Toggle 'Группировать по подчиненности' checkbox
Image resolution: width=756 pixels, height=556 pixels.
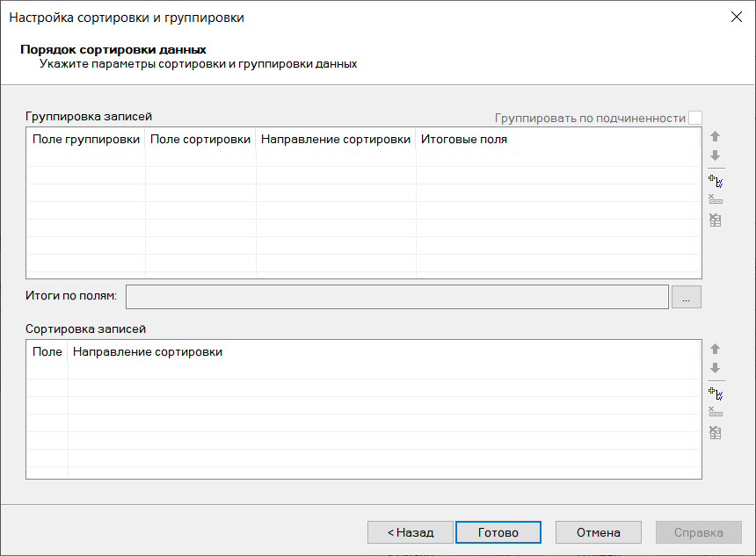(x=695, y=118)
